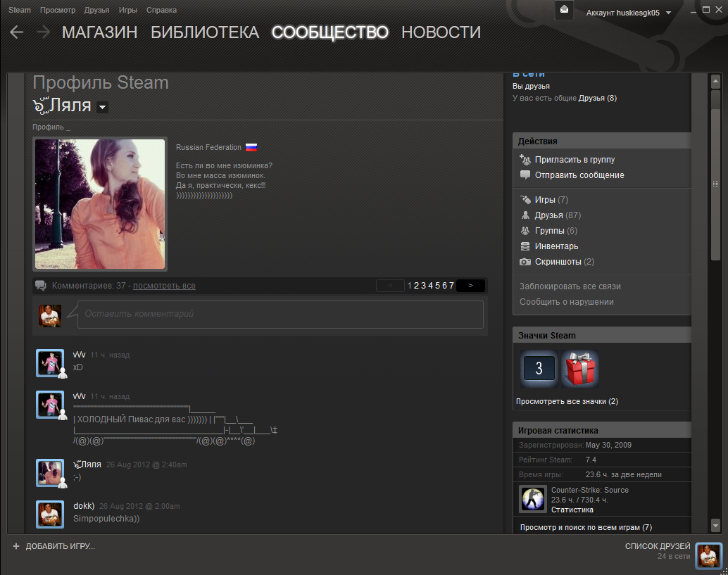The image size is (728, 575).
Task: Open the red gift box badge
Action: click(580, 369)
